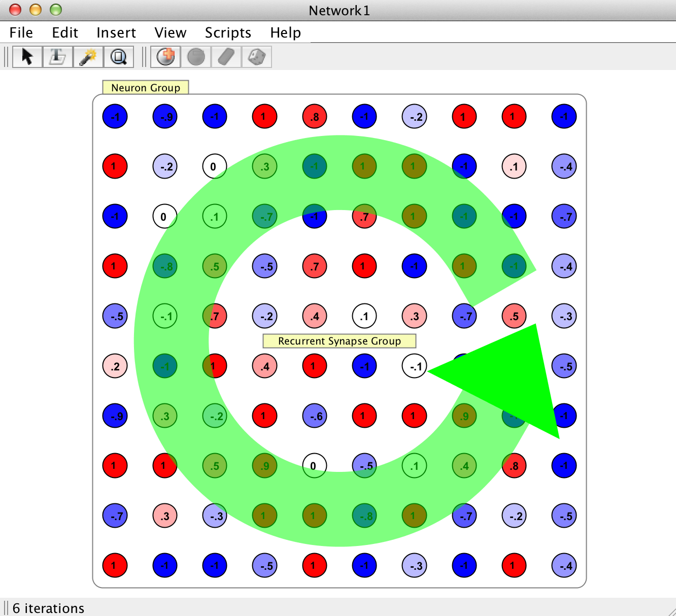Select the zoom magnifier tool
This screenshot has height=616, width=676.
[118, 57]
